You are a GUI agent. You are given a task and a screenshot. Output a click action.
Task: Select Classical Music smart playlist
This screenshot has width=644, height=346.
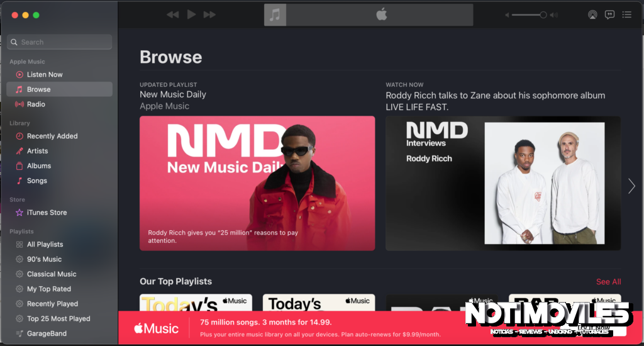[60, 274]
